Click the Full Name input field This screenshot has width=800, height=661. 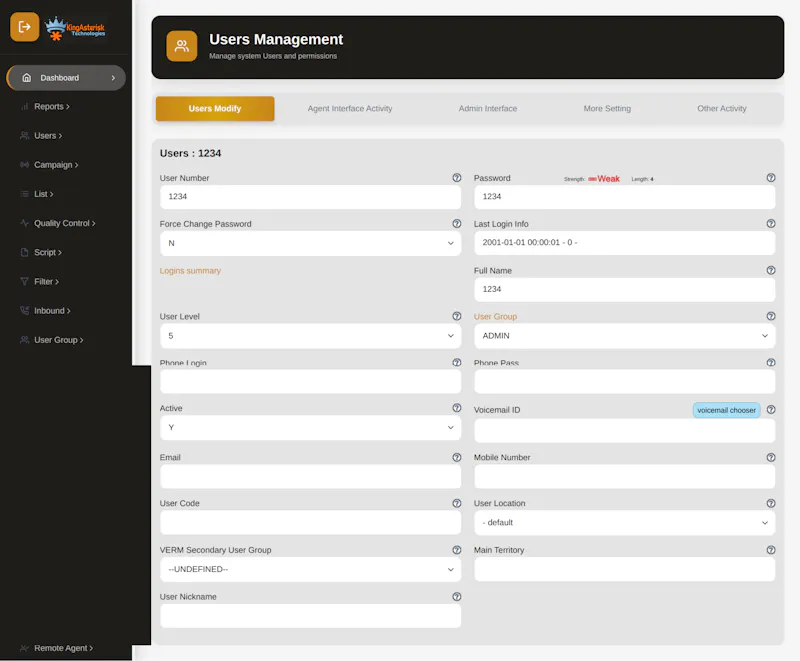click(x=624, y=290)
